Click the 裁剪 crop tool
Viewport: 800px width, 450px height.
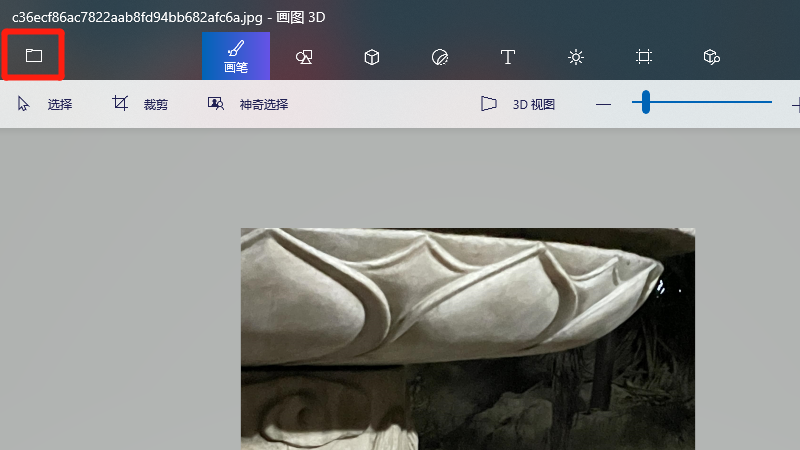[x=140, y=104]
